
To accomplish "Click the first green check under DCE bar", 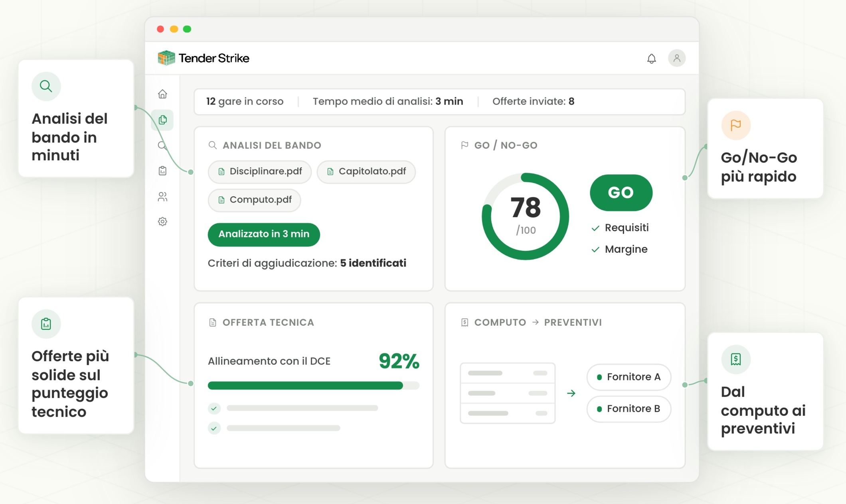I will [214, 408].
